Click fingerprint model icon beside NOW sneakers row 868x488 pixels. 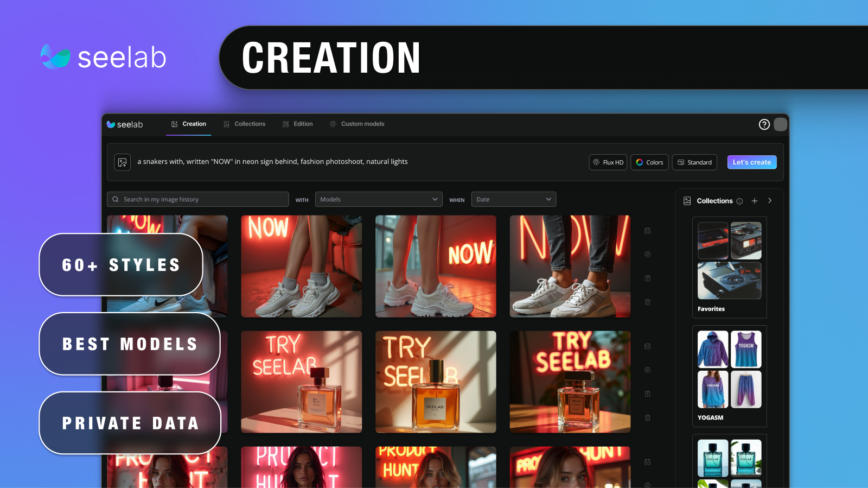(647, 254)
